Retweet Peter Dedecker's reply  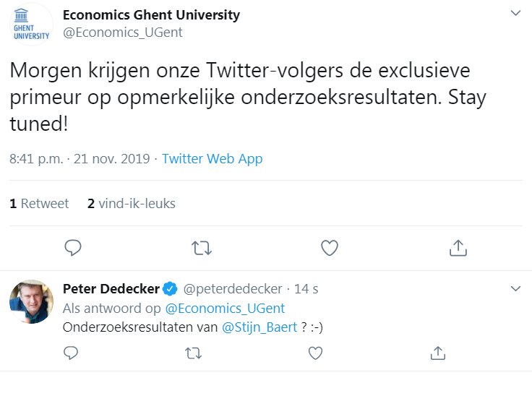193,353
